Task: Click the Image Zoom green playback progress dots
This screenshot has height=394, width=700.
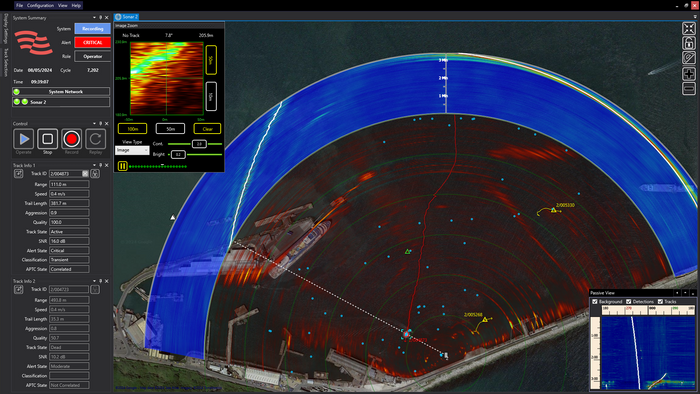Action: coord(158,166)
